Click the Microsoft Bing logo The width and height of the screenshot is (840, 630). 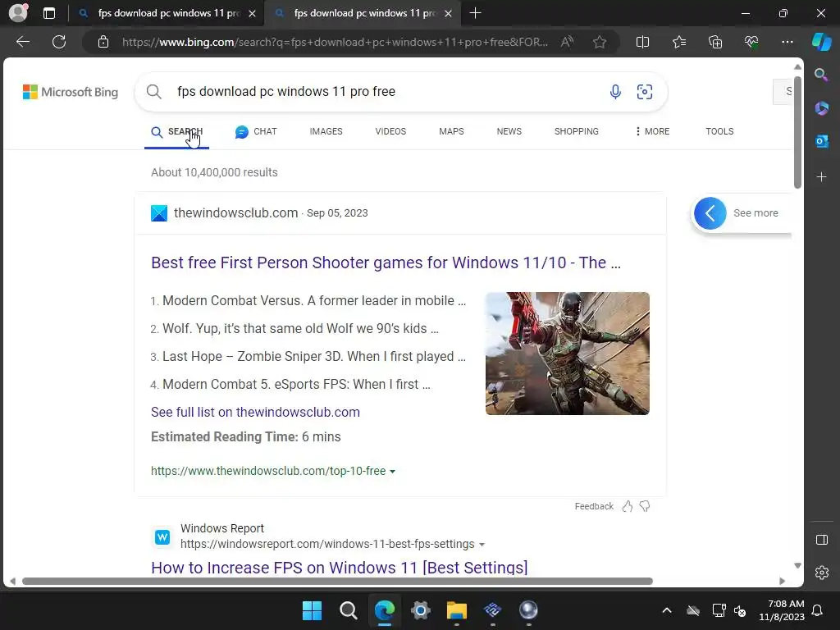[x=71, y=92]
